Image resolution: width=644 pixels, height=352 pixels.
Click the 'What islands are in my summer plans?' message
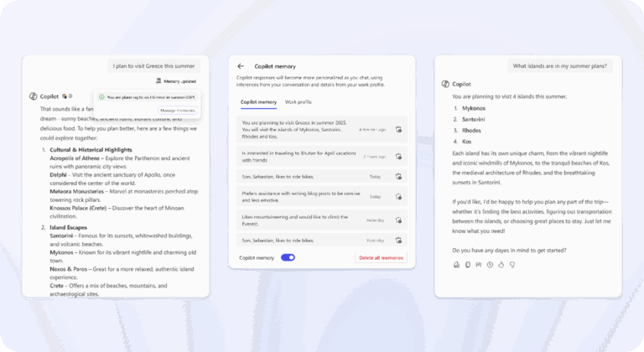(560, 66)
